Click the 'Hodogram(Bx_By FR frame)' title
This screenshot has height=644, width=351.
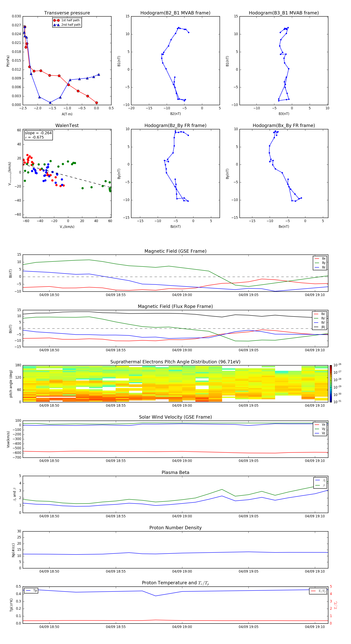pyautogui.click(x=284, y=125)
